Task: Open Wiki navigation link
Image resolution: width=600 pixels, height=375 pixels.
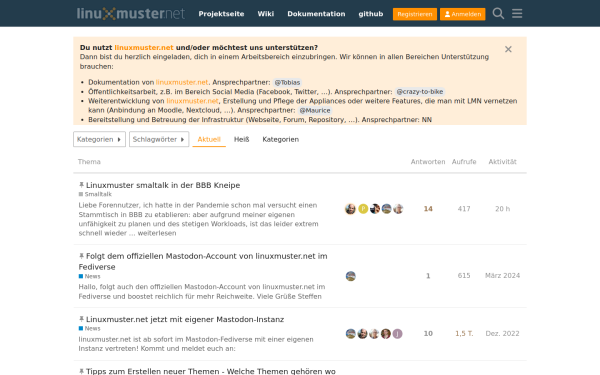Action: [x=266, y=14]
